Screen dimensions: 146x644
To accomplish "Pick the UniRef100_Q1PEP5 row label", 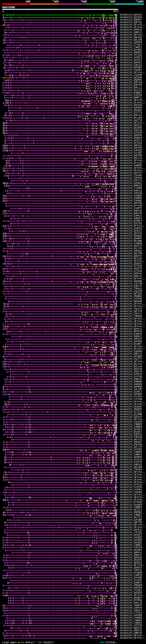I will tap(131, 42).
